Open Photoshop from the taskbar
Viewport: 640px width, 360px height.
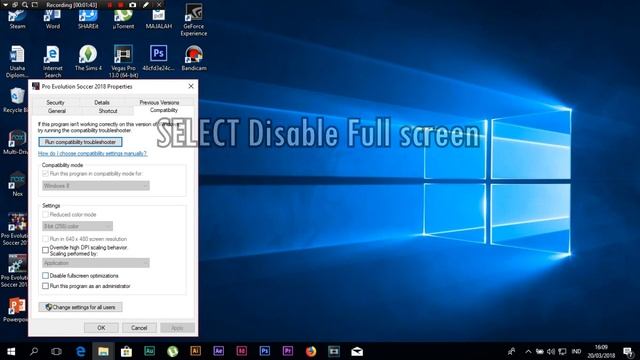click(264, 351)
